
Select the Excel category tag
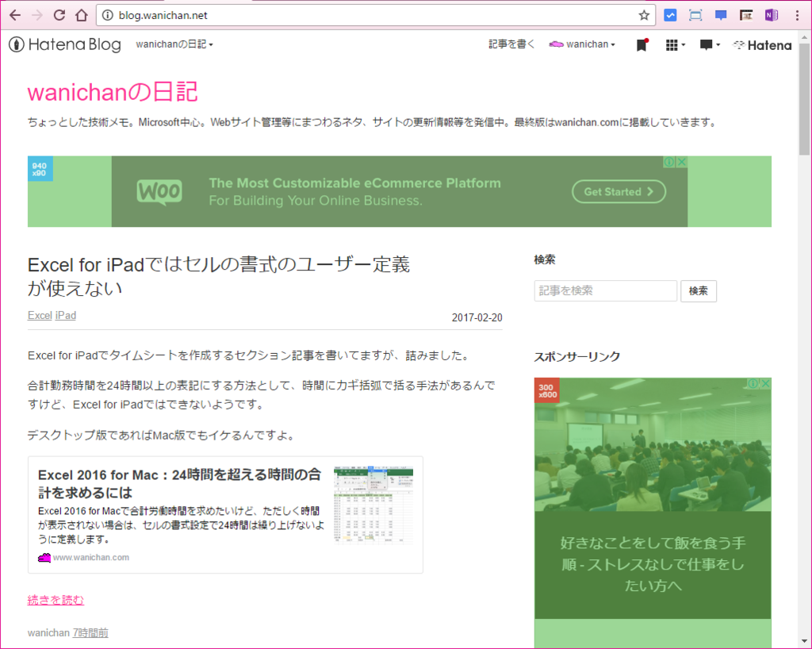tap(40, 315)
